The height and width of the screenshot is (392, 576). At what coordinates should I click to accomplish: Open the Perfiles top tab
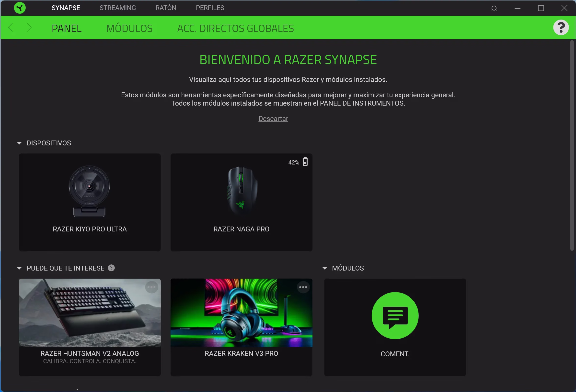pyautogui.click(x=210, y=8)
